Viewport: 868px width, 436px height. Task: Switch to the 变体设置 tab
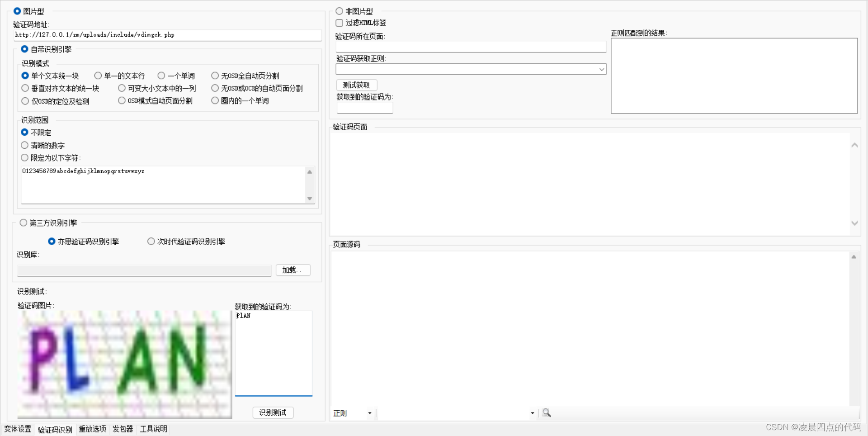click(18, 429)
